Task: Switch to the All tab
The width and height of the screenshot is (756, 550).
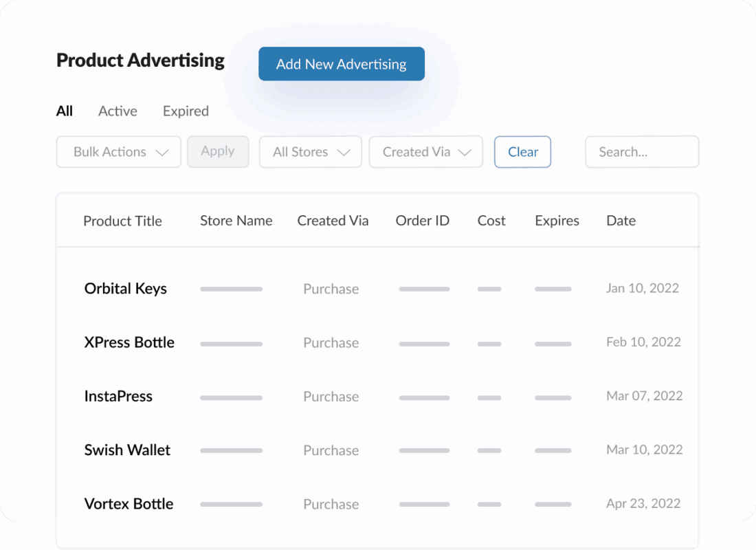Action: pyautogui.click(x=65, y=111)
